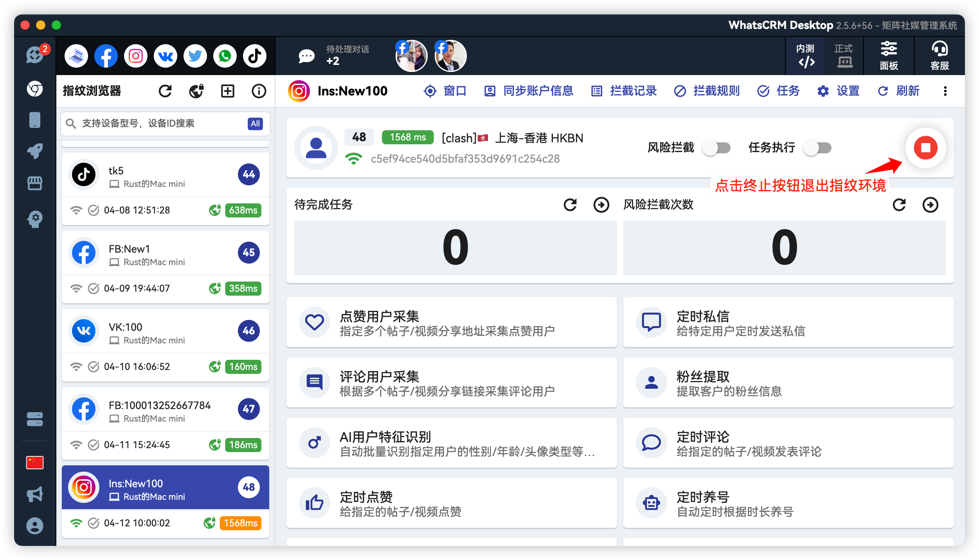Switch to the 正式 mode tab

(x=844, y=56)
